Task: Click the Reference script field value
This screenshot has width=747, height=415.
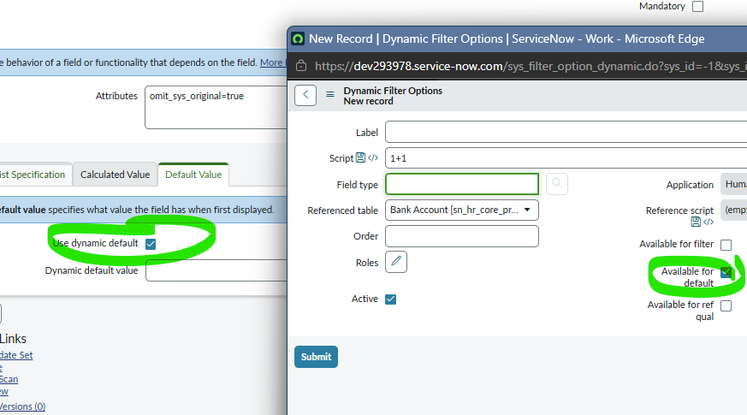Action: (734, 210)
